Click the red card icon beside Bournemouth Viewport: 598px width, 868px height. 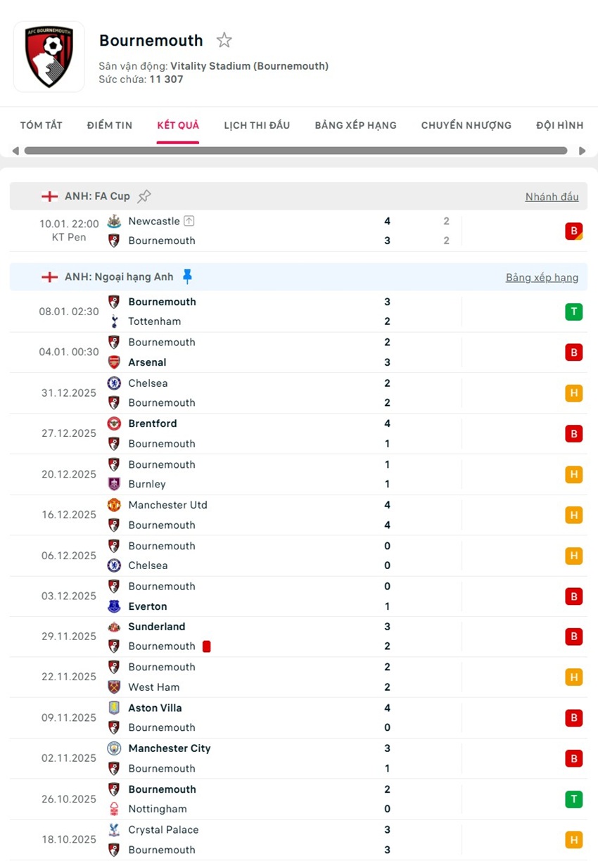tap(206, 646)
